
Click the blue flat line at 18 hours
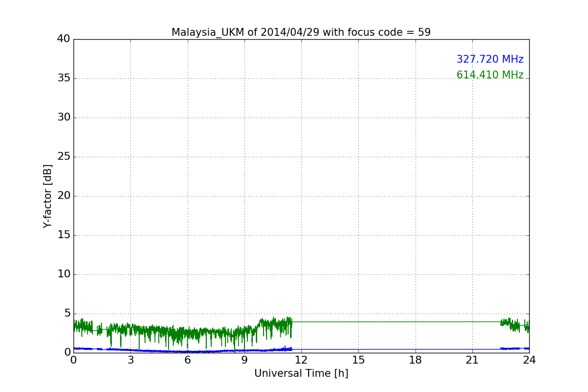(x=416, y=349)
